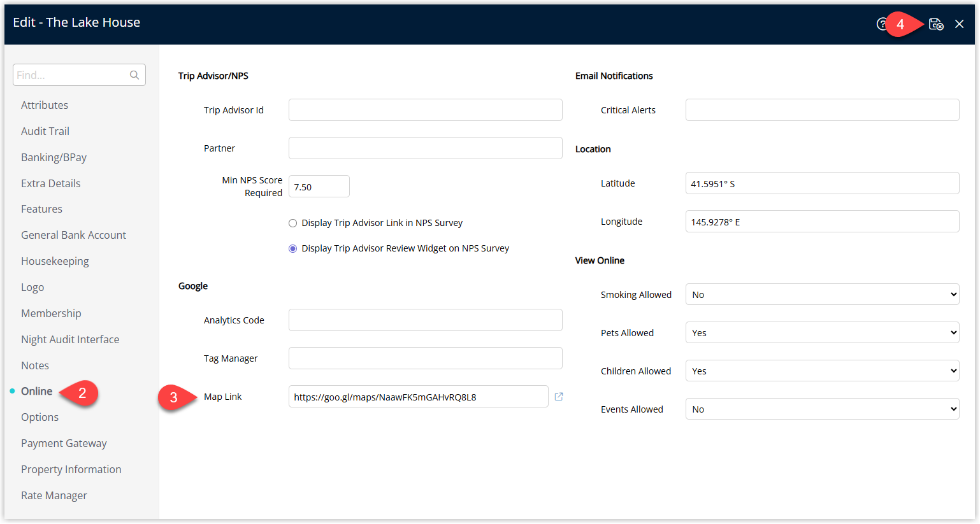Screen dimensions: 980x524
Task: Open Property Information section
Action: pos(71,469)
